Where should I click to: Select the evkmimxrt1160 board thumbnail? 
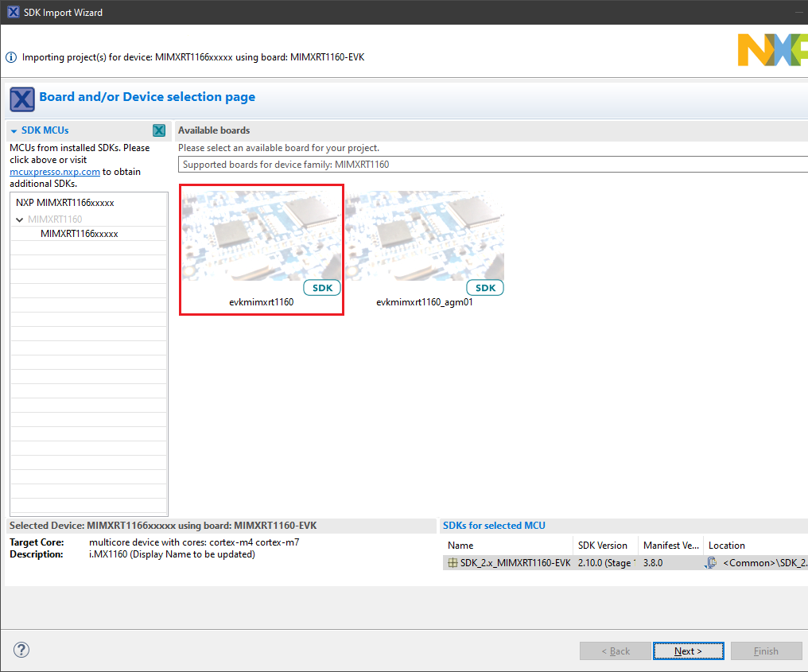coord(262,239)
